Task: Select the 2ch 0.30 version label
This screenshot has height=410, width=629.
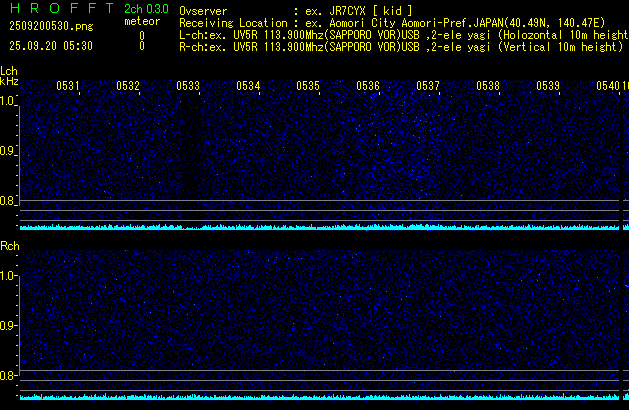Action: [x=146, y=9]
